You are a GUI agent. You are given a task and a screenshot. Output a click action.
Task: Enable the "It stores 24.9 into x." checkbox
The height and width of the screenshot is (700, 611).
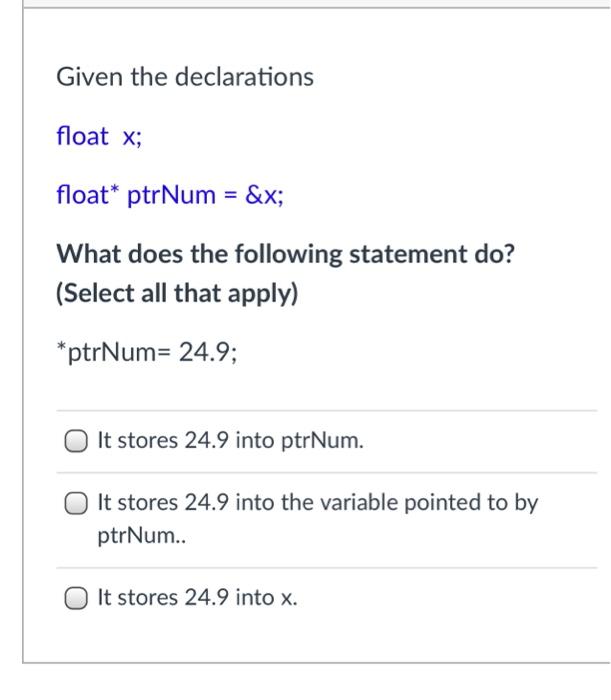[76, 598]
